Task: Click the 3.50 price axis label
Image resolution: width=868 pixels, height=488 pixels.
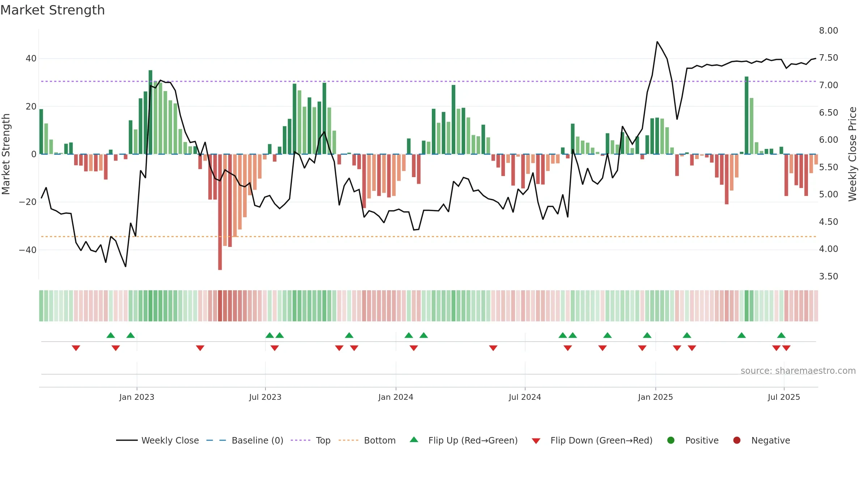Action: (829, 276)
